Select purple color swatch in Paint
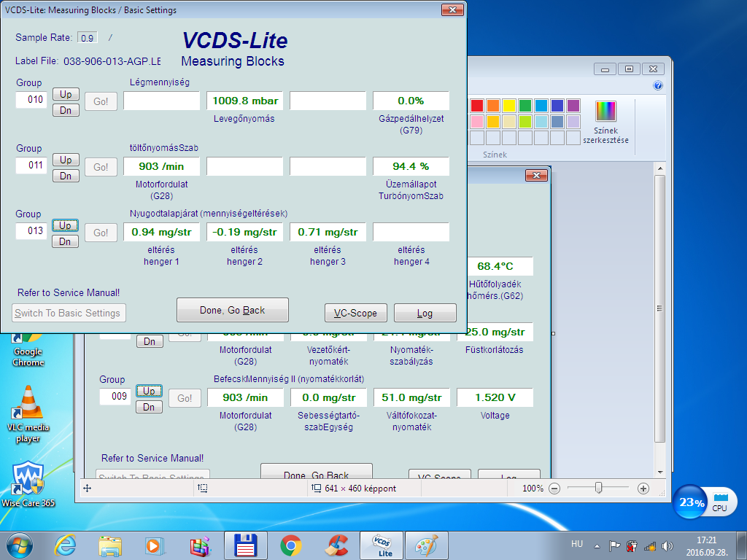 573,106
